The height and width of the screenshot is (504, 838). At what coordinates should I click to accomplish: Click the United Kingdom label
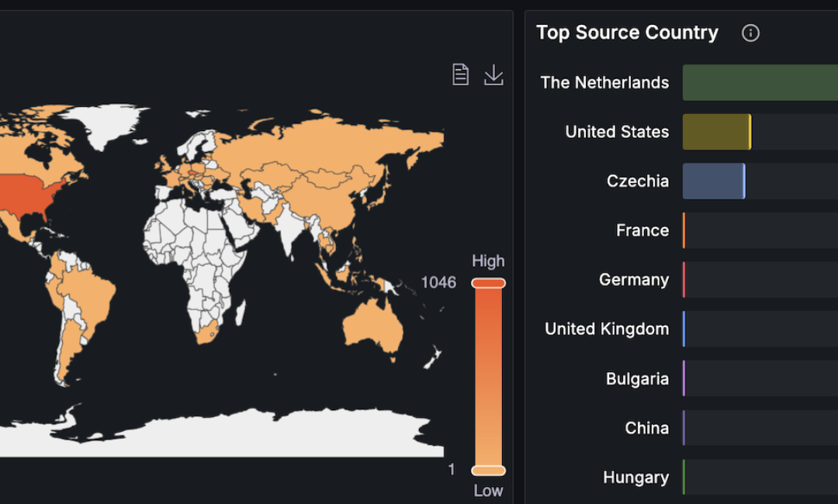(x=607, y=329)
